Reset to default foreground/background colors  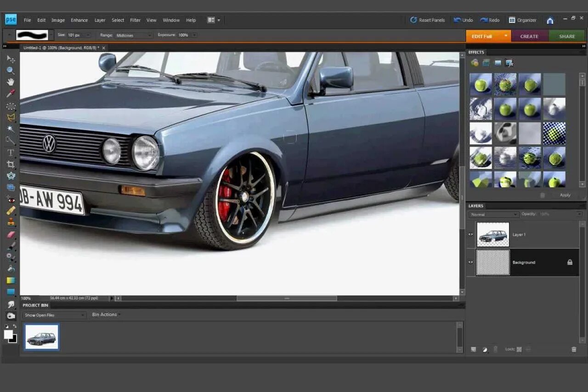(x=6, y=326)
